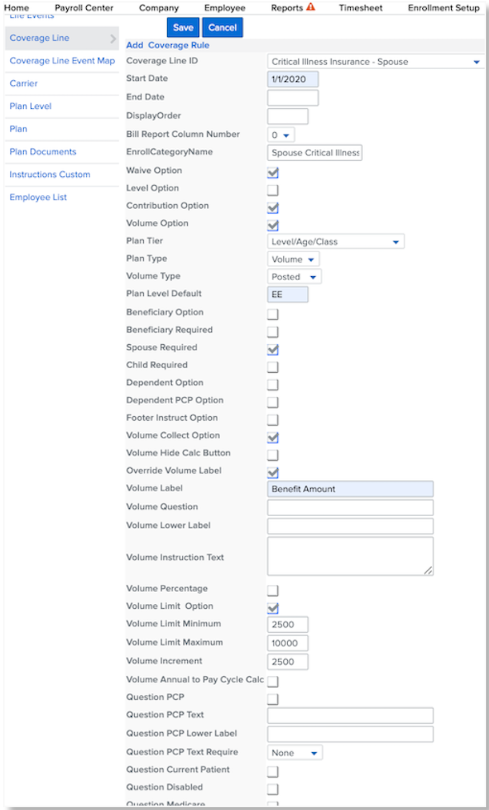This screenshot has height=810, width=489.
Task: Check the Question Current Patient box
Action: 273,771
